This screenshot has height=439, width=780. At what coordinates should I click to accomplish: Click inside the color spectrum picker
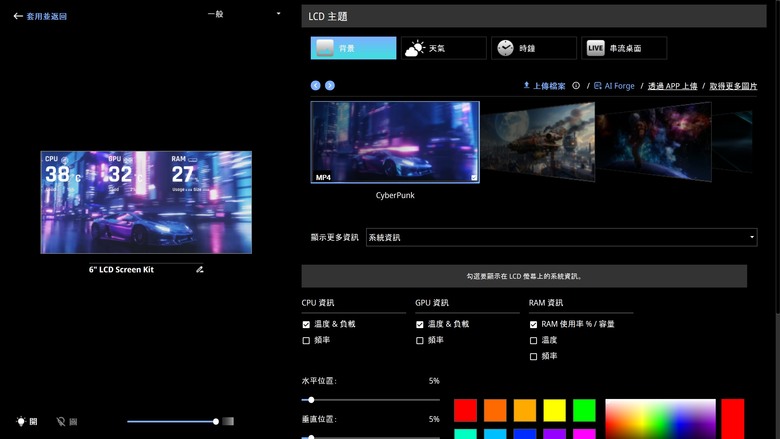point(660,419)
